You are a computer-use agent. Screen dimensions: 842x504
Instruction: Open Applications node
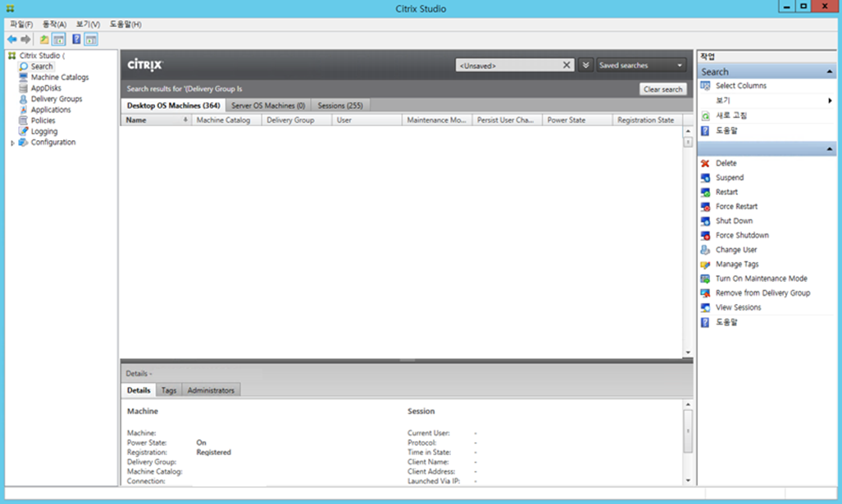tap(51, 110)
